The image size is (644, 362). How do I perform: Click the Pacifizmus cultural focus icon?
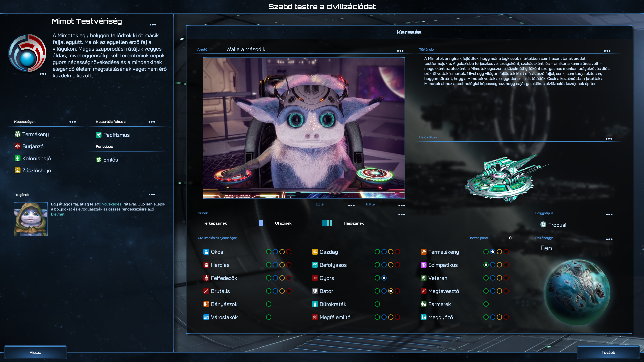[x=98, y=135]
